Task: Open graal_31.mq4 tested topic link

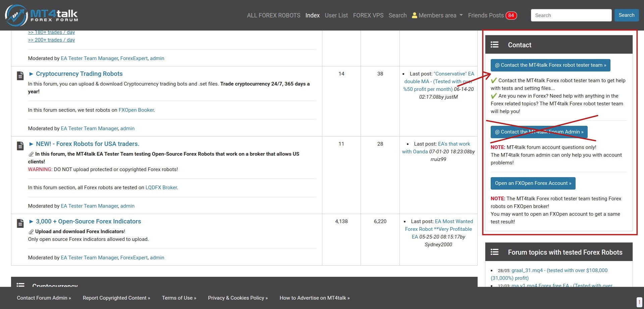Action: coord(549,274)
